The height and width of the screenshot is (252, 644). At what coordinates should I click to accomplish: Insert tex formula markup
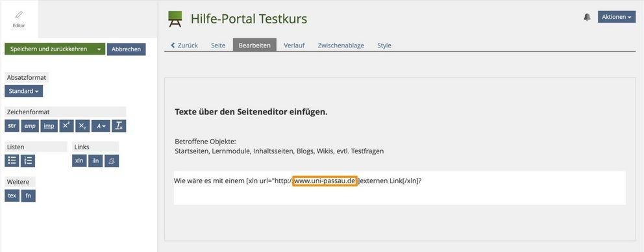12,195
